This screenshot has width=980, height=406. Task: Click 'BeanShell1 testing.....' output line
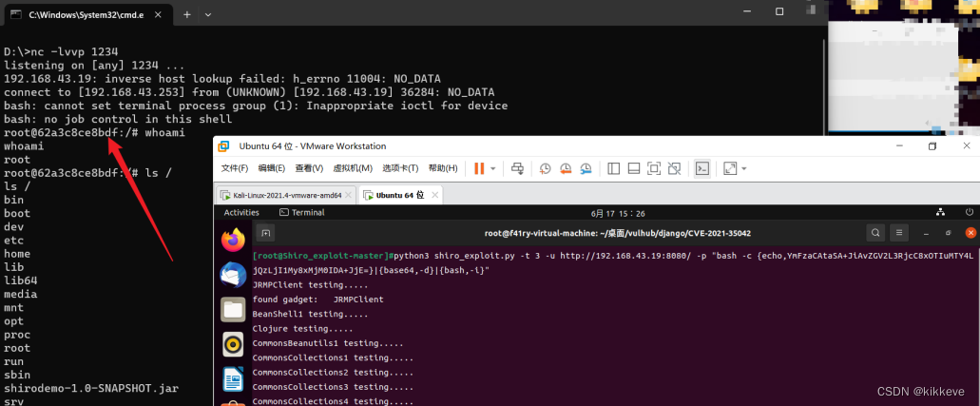(311, 314)
